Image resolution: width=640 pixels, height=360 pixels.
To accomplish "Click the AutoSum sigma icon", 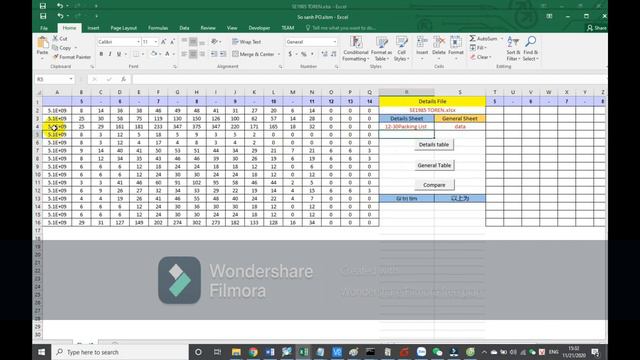I will [x=472, y=38].
